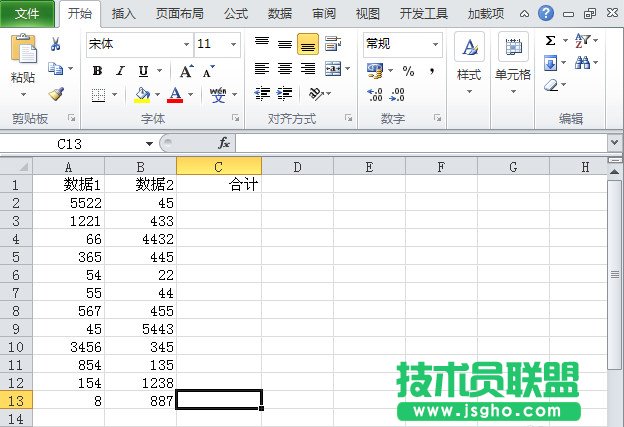Align text to middle of cell
The height and width of the screenshot is (427, 624).
[285, 43]
